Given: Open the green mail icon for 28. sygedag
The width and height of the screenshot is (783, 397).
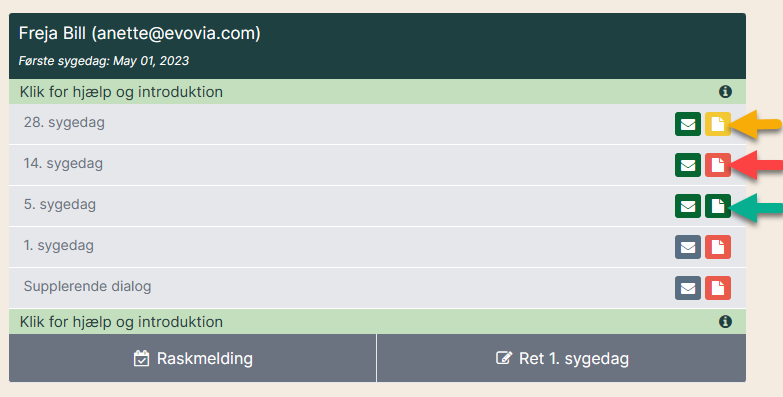Looking at the screenshot, I should pos(688,124).
